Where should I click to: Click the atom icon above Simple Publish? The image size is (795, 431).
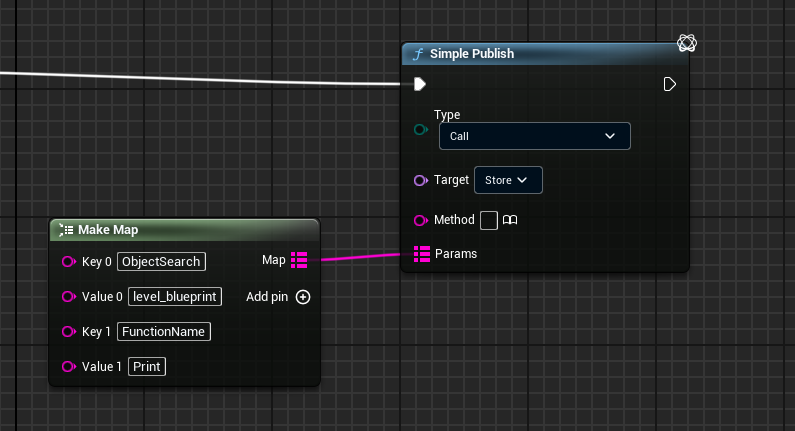pyautogui.click(x=687, y=42)
